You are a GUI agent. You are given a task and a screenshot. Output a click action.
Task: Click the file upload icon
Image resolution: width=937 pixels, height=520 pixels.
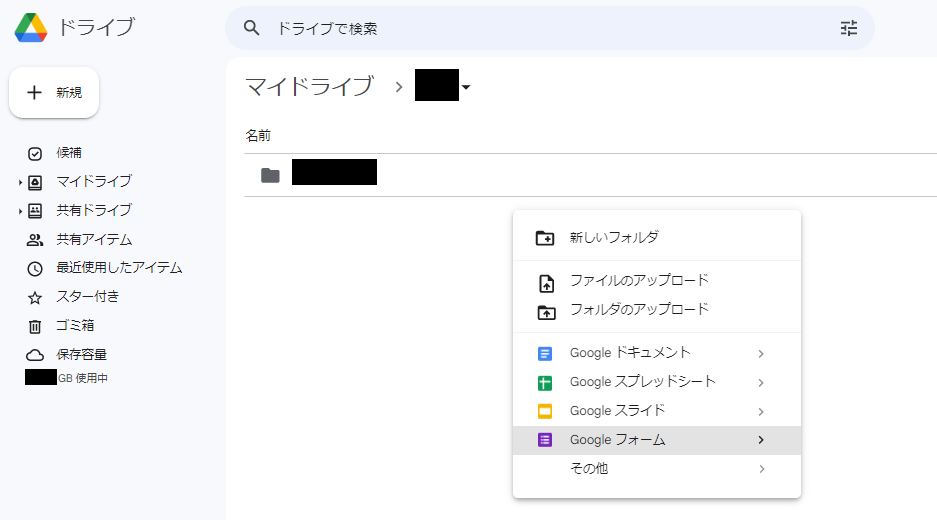click(x=546, y=283)
